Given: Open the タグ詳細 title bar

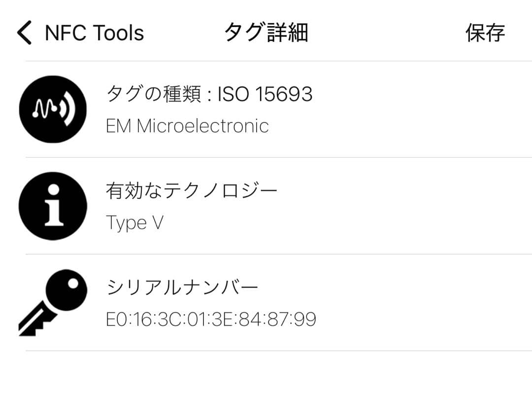Looking at the screenshot, I should click(266, 32).
